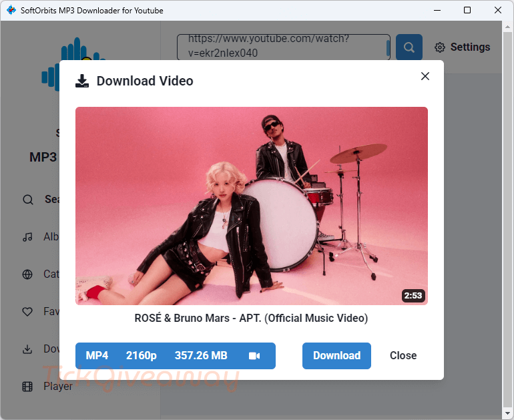This screenshot has width=514, height=420.
Task: Click the ROSÉ & Bruno Mars video thumbnail
Action: pyautogui.click(x=252, y=206)
